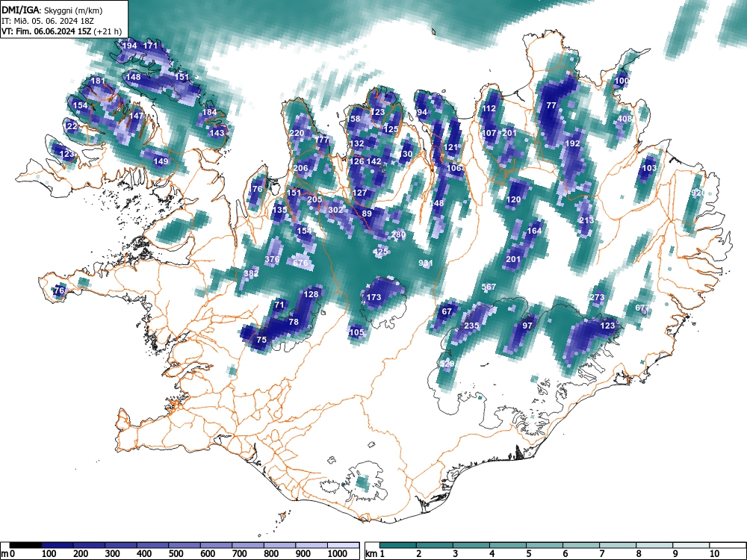The height and width of the screenshot is (560, 747).
Task: Click the black 0–100 m legend swatch
Action: click(25, 545)
